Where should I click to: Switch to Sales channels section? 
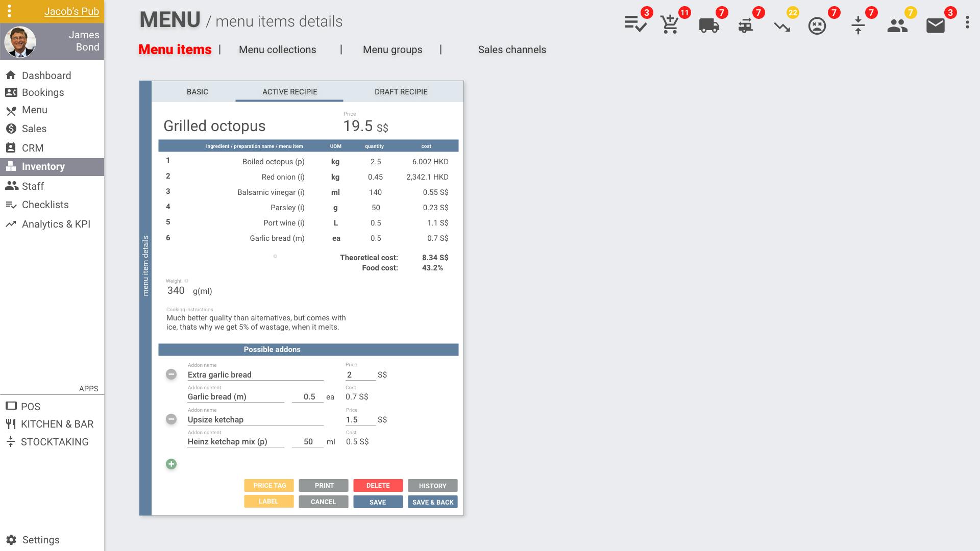point(512,49)
